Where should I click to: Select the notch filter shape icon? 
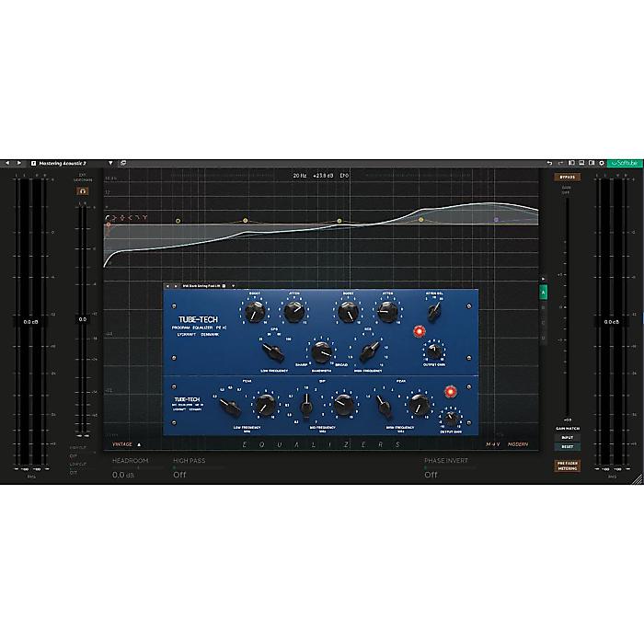(144, 218)
